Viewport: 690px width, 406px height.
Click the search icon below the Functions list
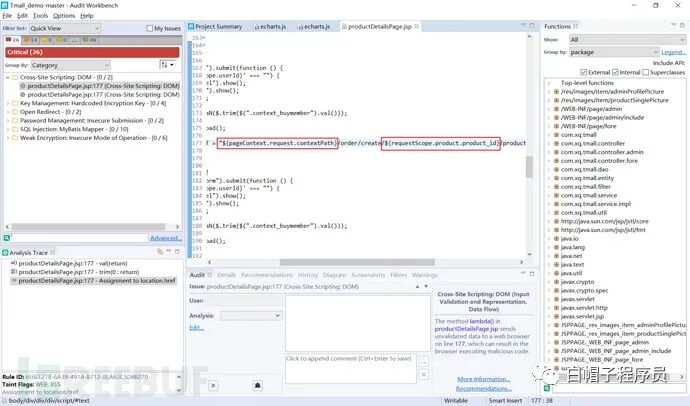547,388
